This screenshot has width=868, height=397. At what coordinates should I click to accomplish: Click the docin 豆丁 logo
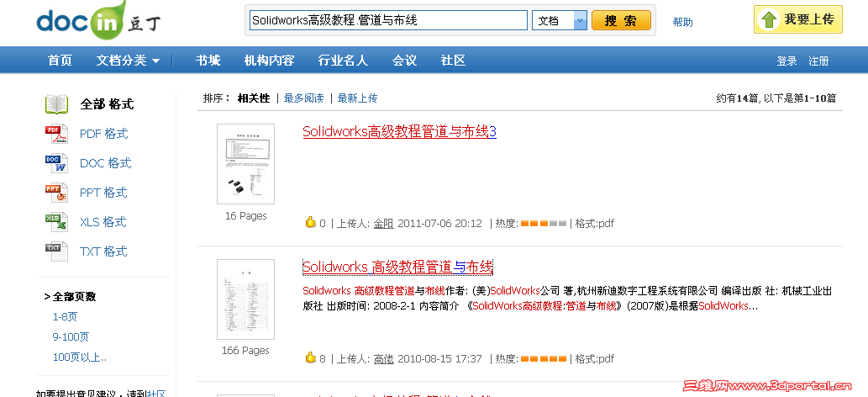coord(98,20)
